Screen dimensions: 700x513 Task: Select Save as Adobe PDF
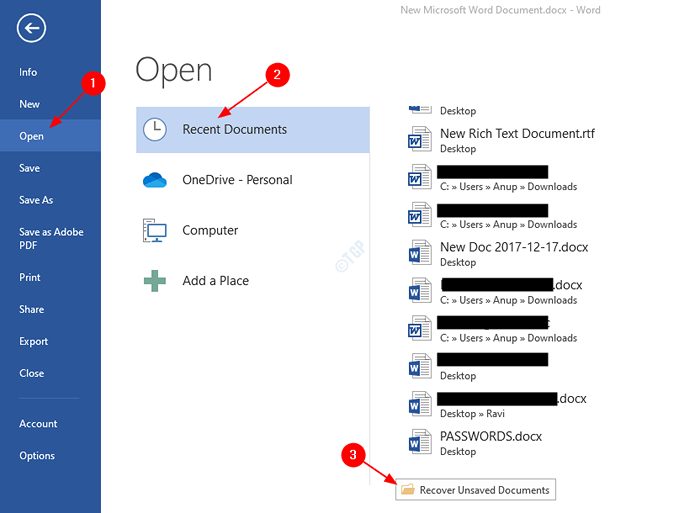click(x=51, y=238)
